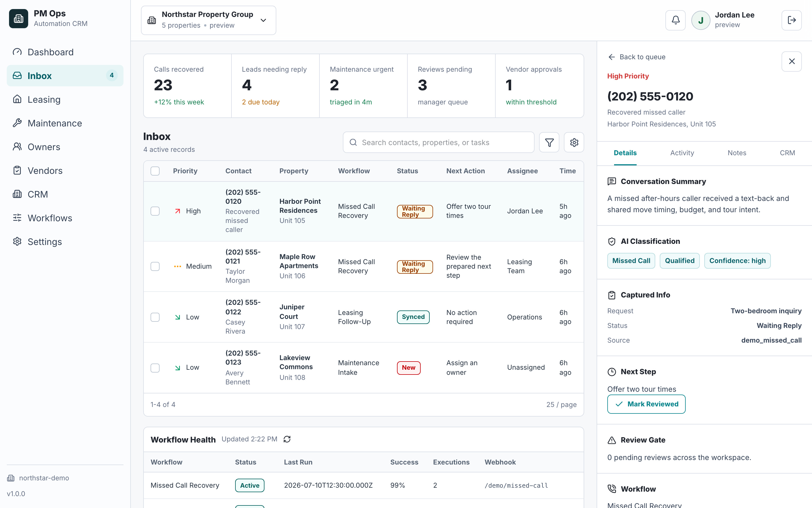Open the inbox filter funnel
Screen dimensions: 812x508
549,143
